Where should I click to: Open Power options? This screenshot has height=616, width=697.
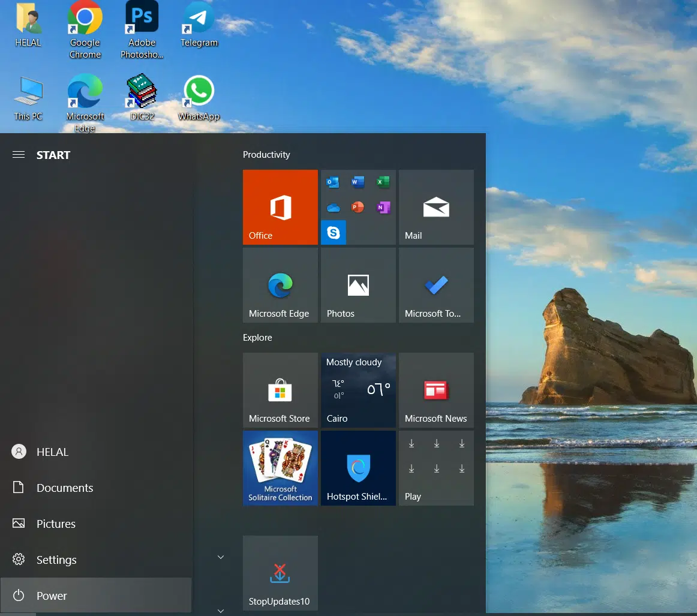point(96,596)
